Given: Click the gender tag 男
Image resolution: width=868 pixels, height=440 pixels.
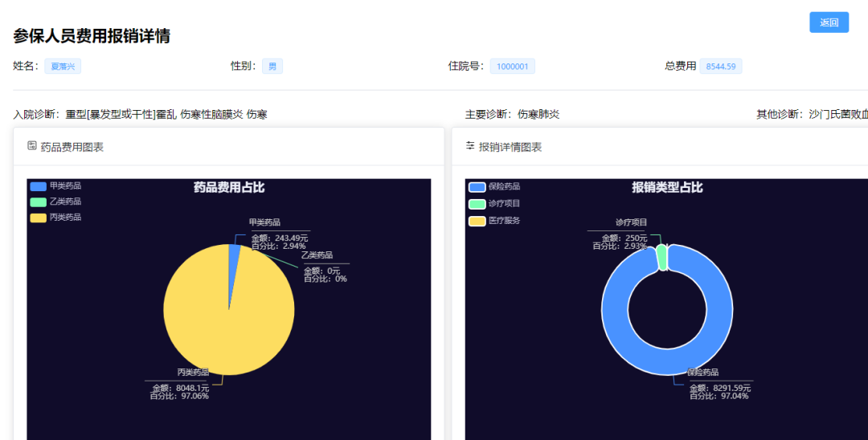Looking at the screenshot, I should coord(272,67).
